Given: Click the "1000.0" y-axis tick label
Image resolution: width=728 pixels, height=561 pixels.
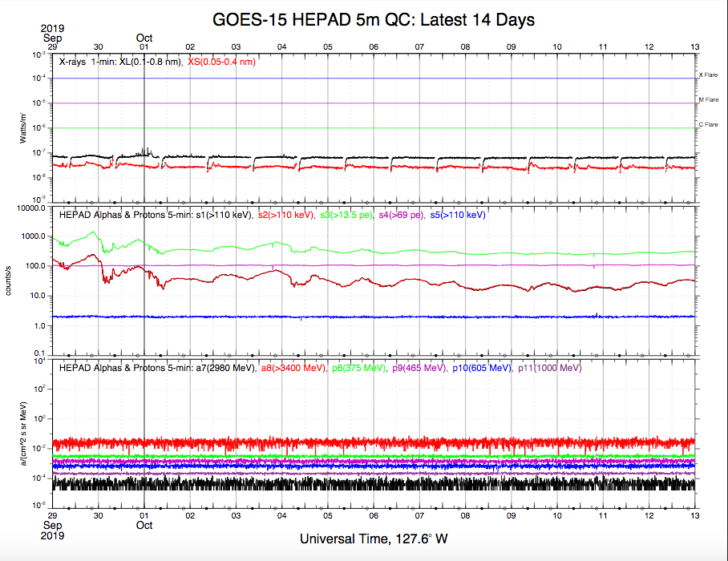Looking at the screenshot, I should [33, 236].
